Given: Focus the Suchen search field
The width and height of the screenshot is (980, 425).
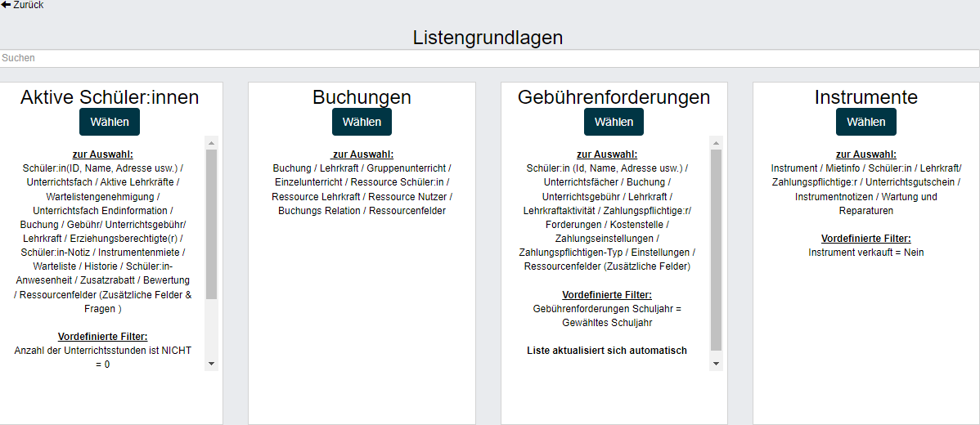Looking at the screenshot, I should pos(489,58).
